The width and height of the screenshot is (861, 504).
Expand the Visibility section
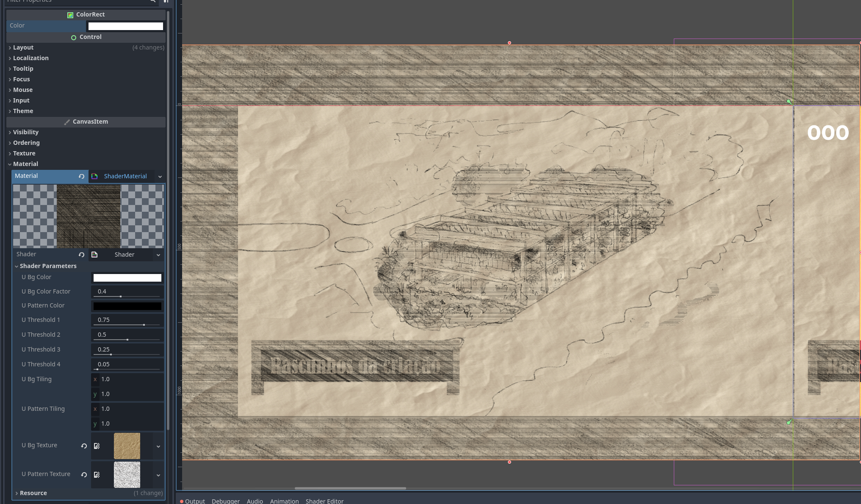[25, 132]
